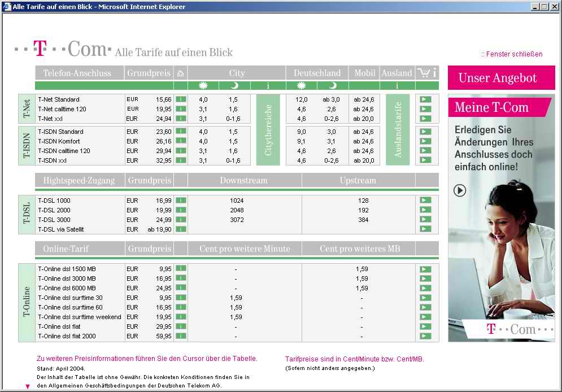Click green arrow for T-Net xxl row

(425, 119)
